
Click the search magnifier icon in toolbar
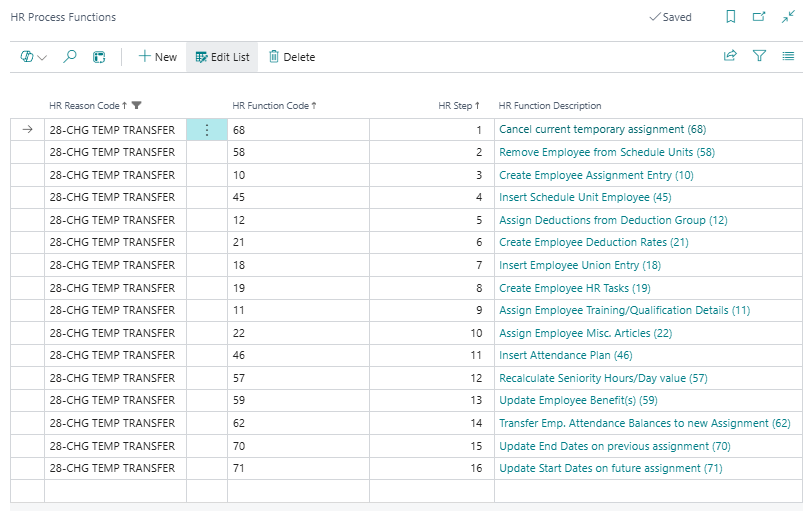click(69, 56)
